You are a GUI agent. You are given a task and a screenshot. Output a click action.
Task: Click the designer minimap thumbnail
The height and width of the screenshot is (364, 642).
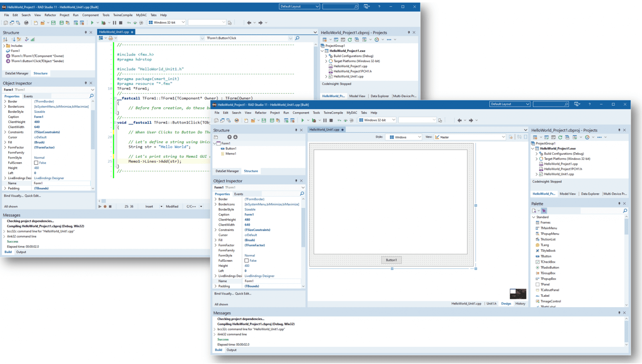(518, 293)
